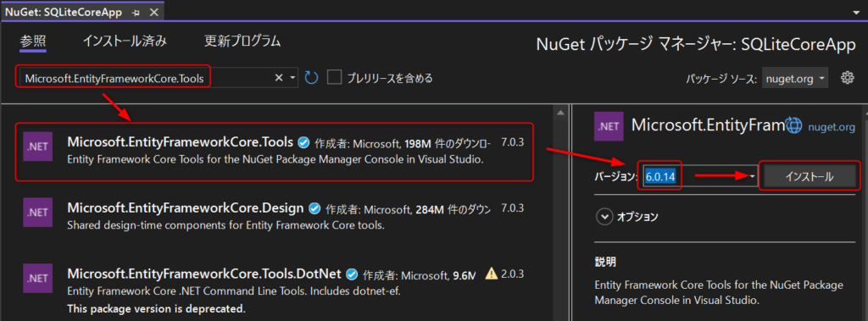Viewport: 868px width, 321px height.
Task: Clear the search box with the X icon
Action: pyautogui.click(x=279, y=78)
